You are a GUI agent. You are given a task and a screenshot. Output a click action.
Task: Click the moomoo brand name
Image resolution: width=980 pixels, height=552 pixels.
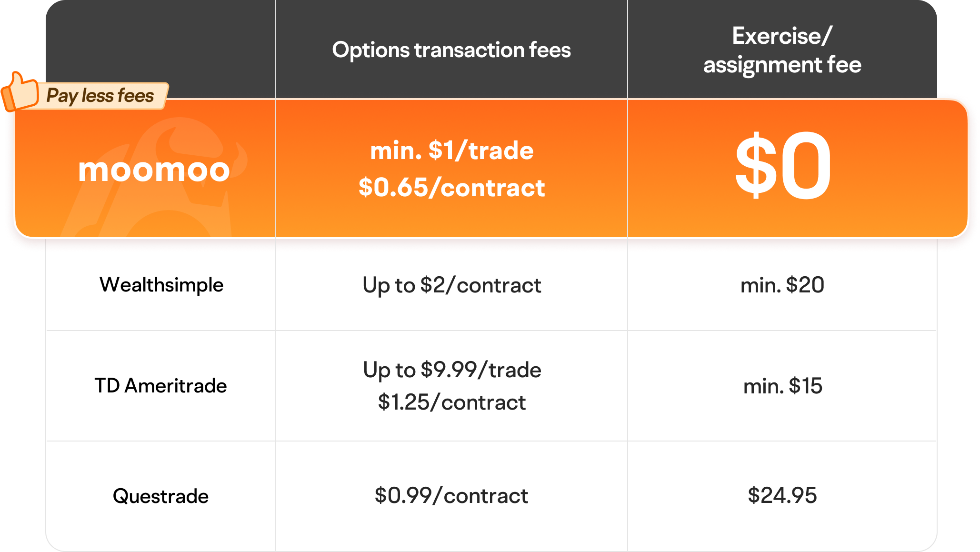154,170
